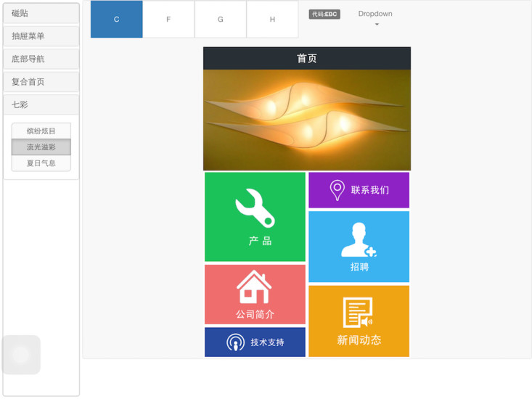This screenshot has width=532, height=399.
Task: Choose the 夏日气息 theme option
Action: pos(41,163)
